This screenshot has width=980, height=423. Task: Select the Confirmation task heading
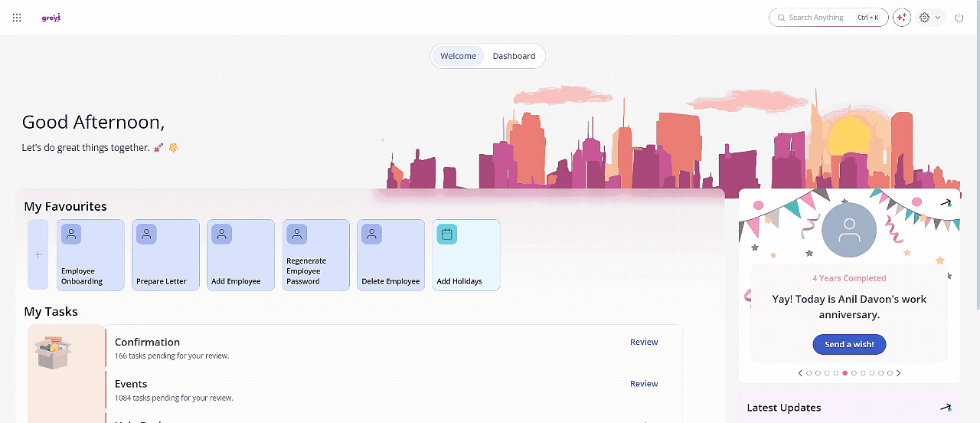(147, 342)
